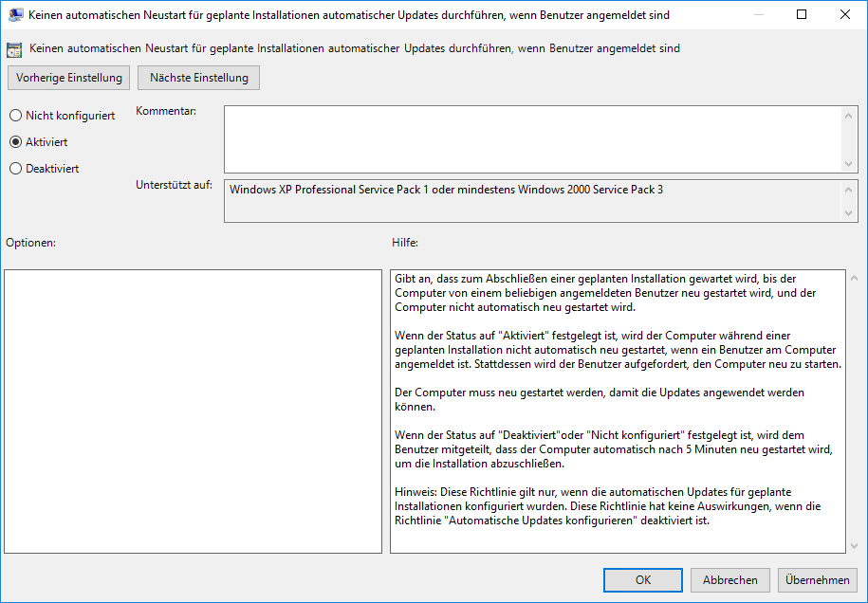Cancel using the 'Abbrechen' button
868x603 pixels.
point(729,580)
